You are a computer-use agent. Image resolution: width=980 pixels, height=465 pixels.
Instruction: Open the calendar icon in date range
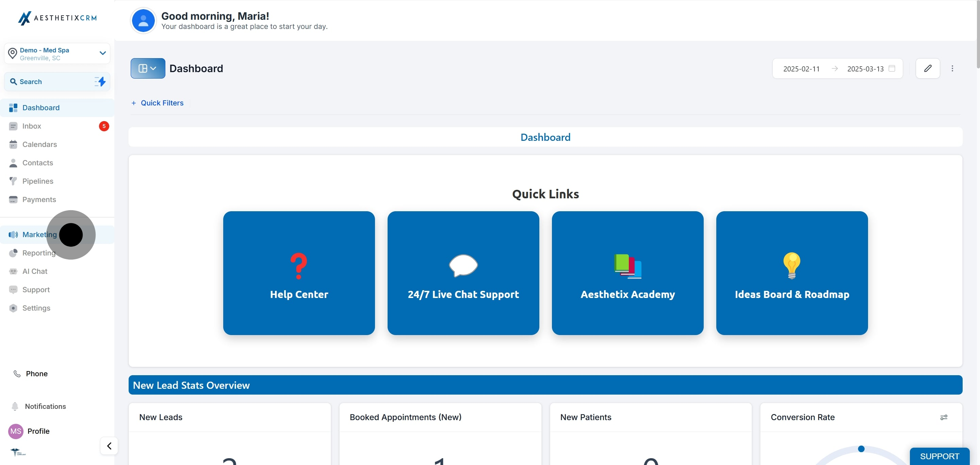click(892, 68)
